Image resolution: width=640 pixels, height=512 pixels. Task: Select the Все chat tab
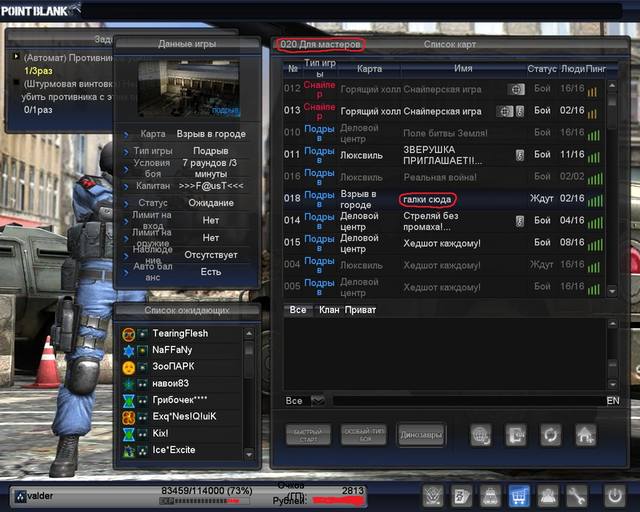click(298, 310)
